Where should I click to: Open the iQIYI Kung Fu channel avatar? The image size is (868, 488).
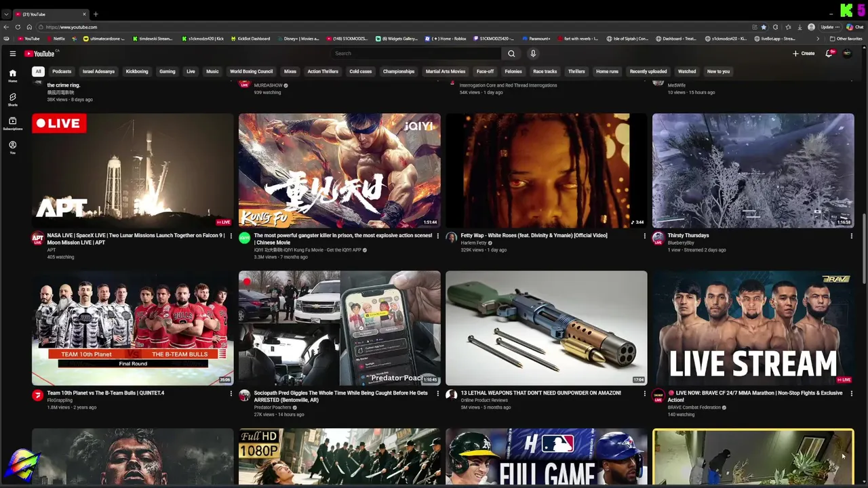click(x=244, y=238)
